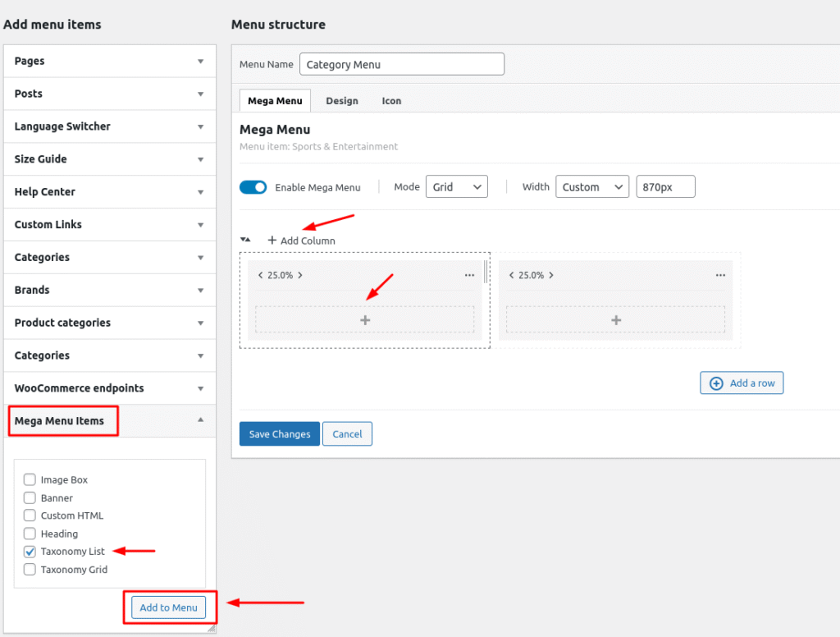This screenshot has height=637, width=840.
Task: Click the Add to Menu button
Action: (168, 607)
